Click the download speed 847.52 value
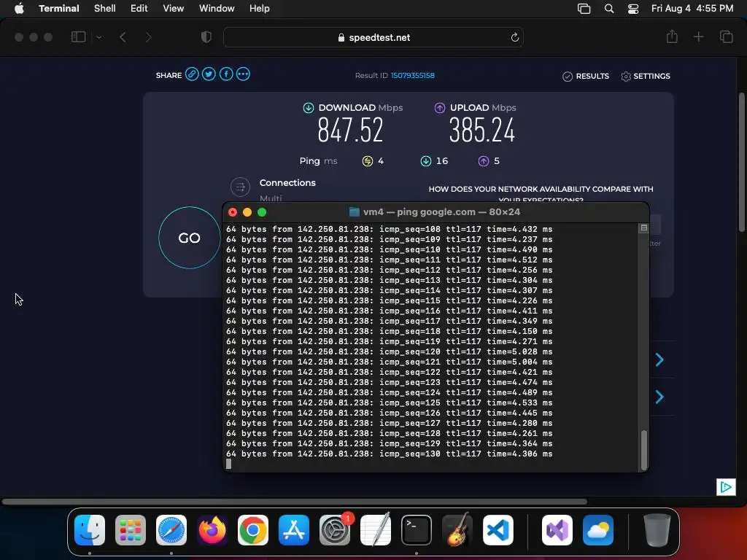 350,130
